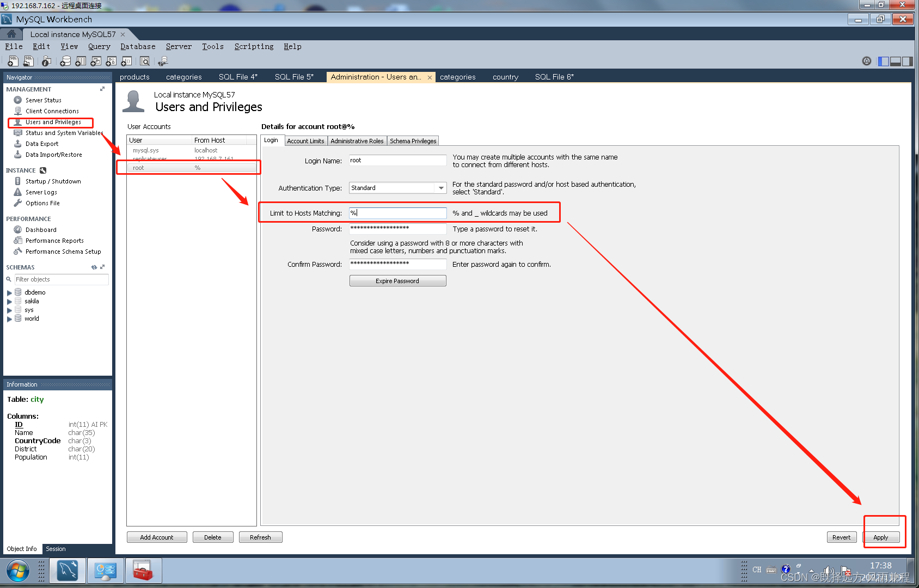Click the create stored procedure toolbar icon
The image size is (919, 588).
[111, 61]
